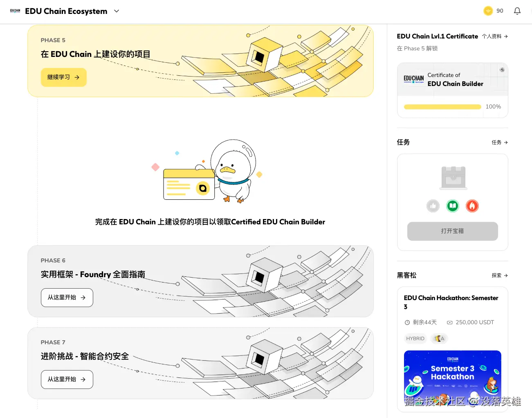Click the green book task icon
This screenshot has width=532, height=418.
click(x=453, y=206)
